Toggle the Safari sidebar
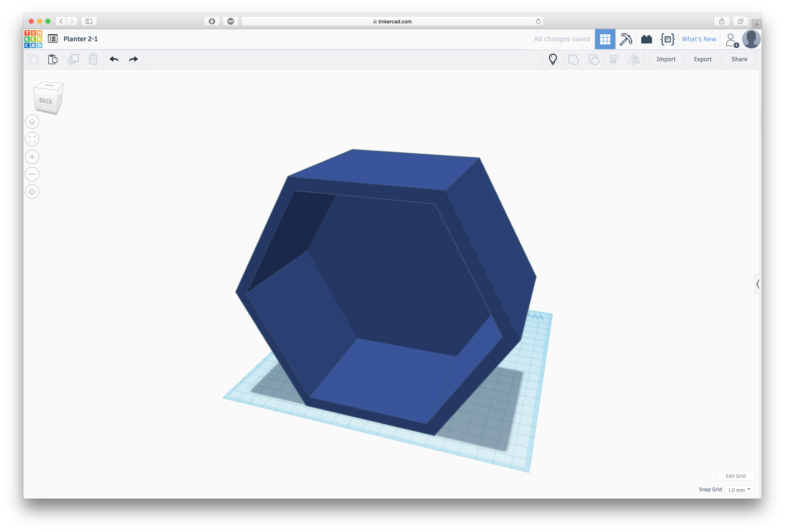This screenshot has width=785, height=532. coord(89,21)
